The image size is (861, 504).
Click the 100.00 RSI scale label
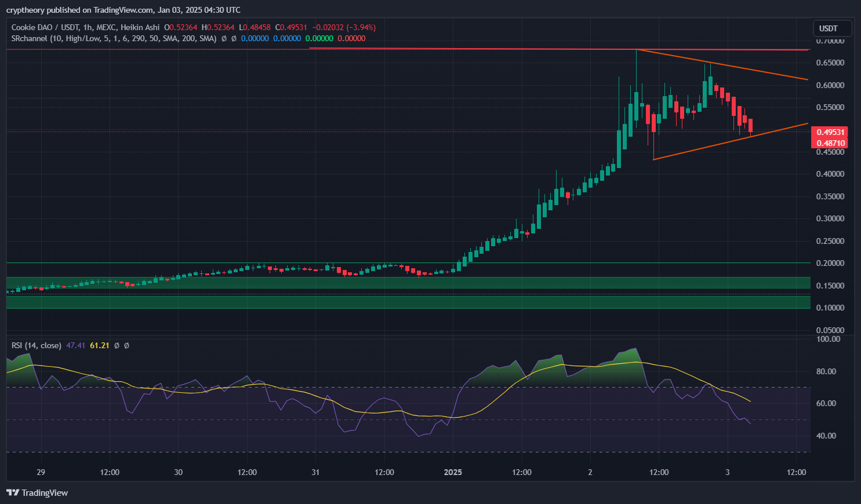click(x=828, y=339)
